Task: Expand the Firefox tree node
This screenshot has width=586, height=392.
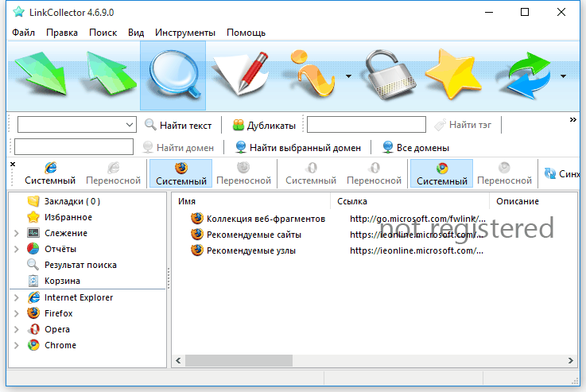Action: [16, 313]
